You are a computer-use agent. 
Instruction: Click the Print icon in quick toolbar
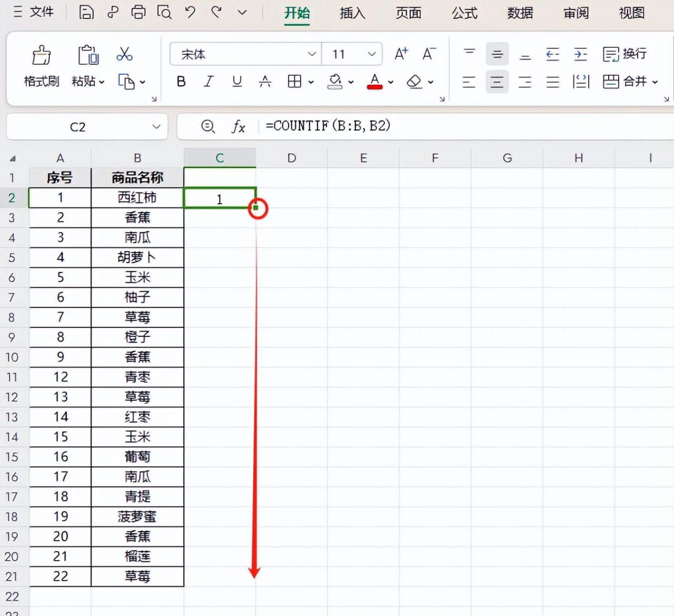pyautogui.click(x=138, y=12)
